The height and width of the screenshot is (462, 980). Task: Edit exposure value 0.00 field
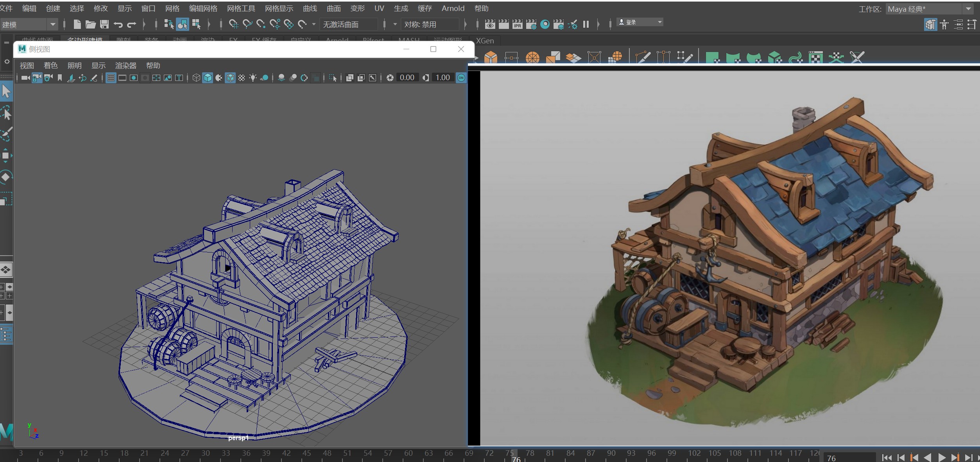[407, 78]
